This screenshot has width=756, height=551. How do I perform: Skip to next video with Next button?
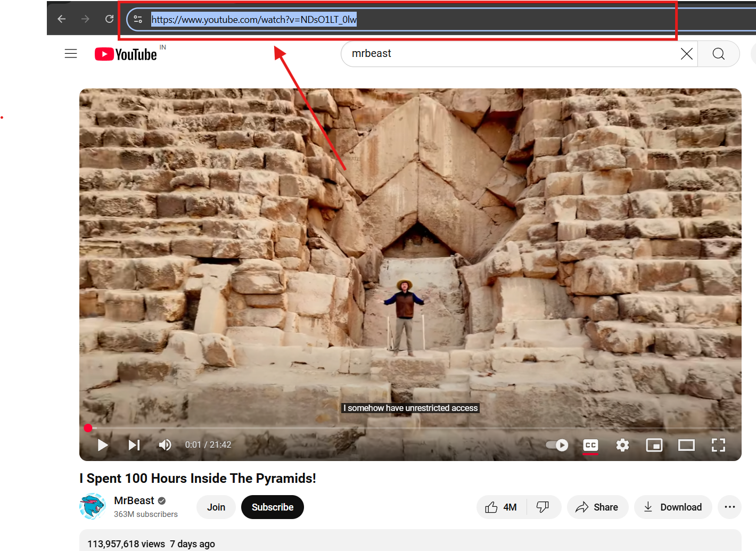(134, 445)
